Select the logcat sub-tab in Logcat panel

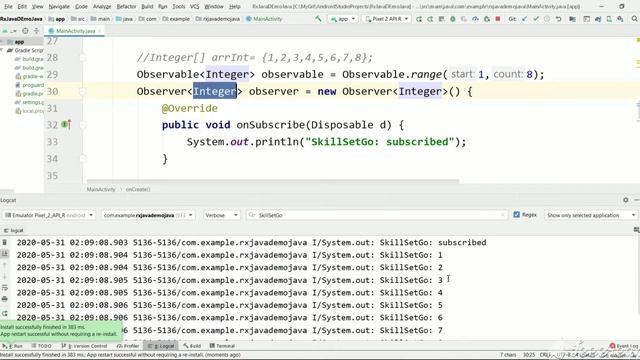(13, 231)
